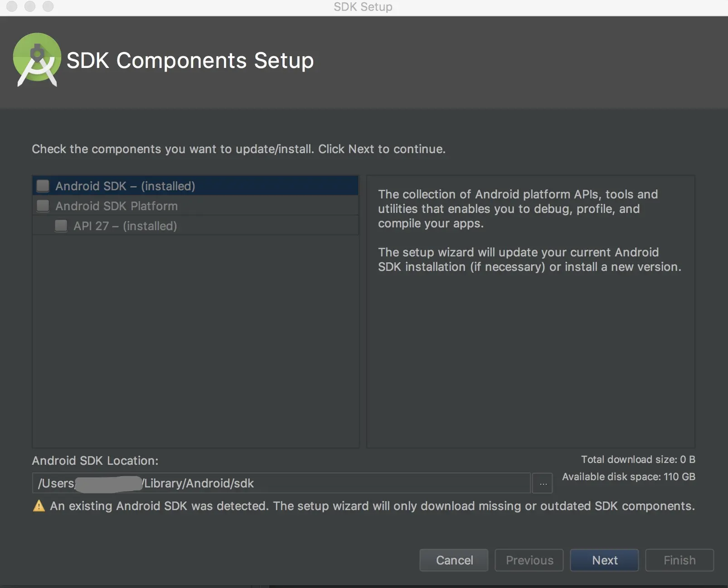Viewport: 728px width, 588px height.
Task: Click the 'SDK Setup' window title
Action: 363,7
